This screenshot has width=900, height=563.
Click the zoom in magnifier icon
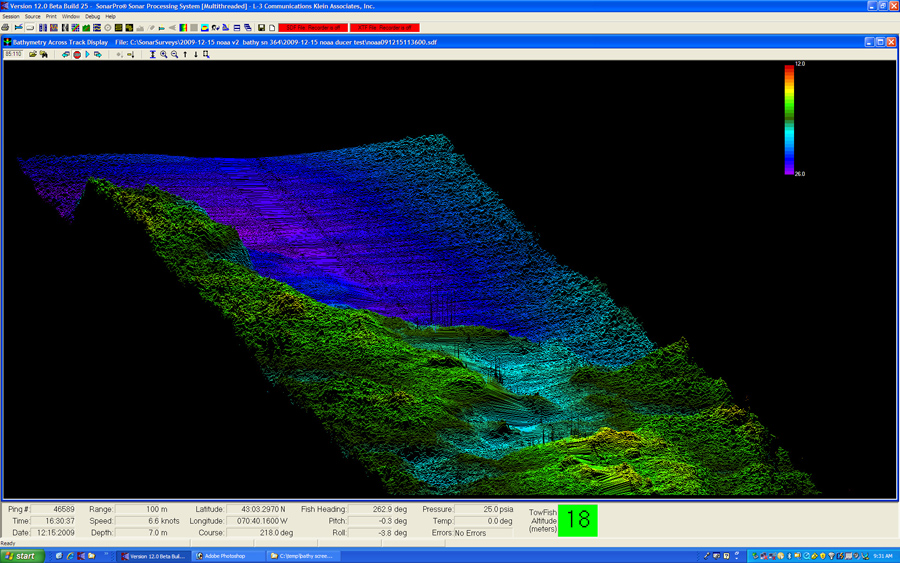point(164,55)
